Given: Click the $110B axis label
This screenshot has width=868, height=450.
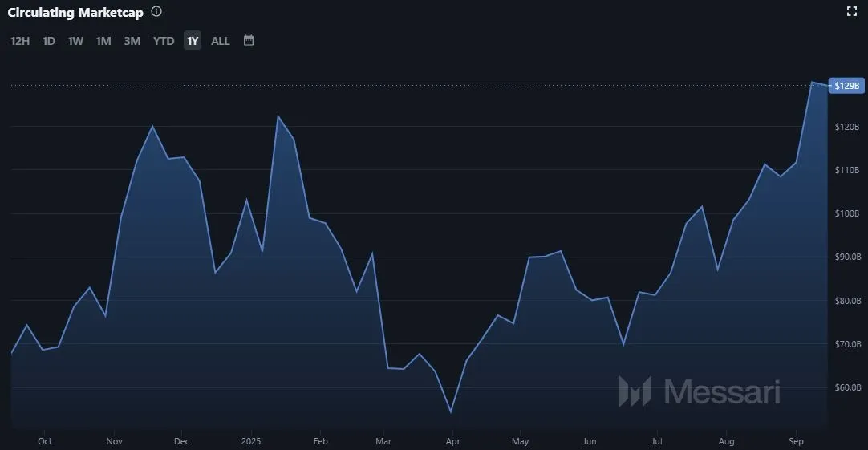Looking at the screenshot, I should [x=847, y=170].
